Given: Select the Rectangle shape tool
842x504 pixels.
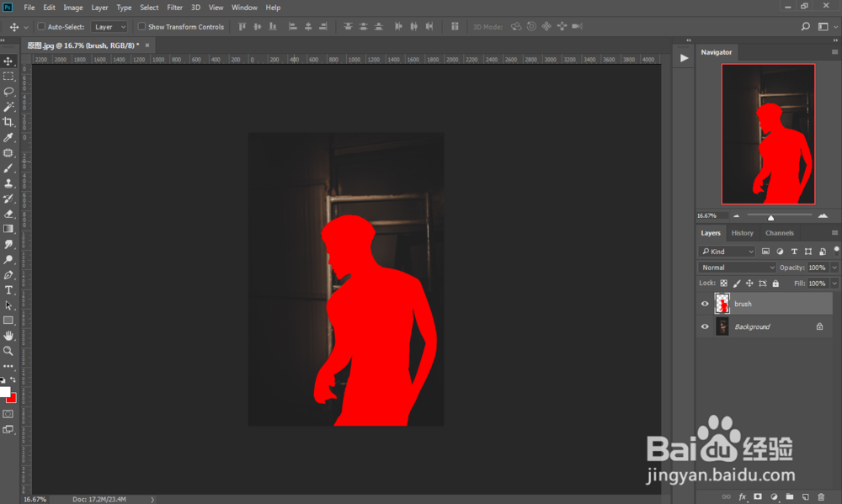Looking at the screenshot, I should point(8,321).
